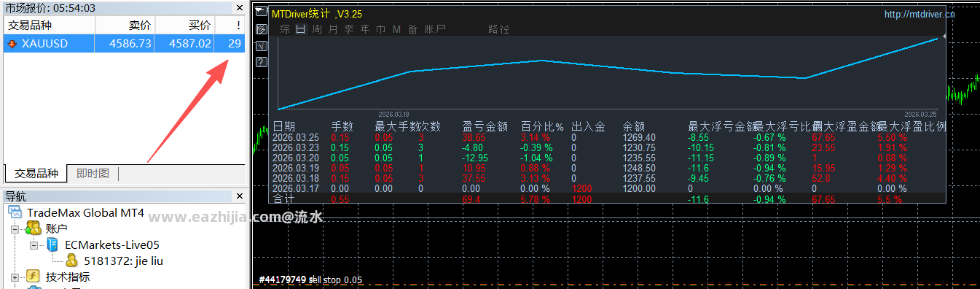Click the 交易品种 column header in Market Watch
Screen dimensions: 980x289
(49, 26)
